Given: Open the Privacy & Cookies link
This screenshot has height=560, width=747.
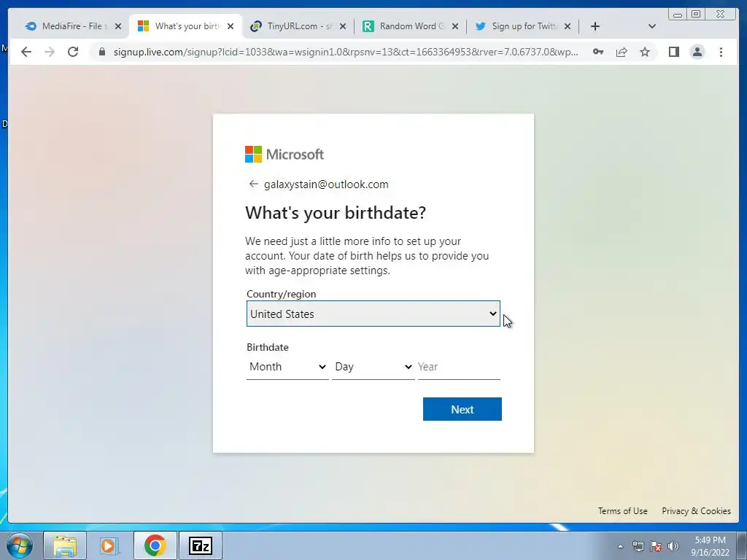Looking at the screenshot, I should tap(696, 511).
